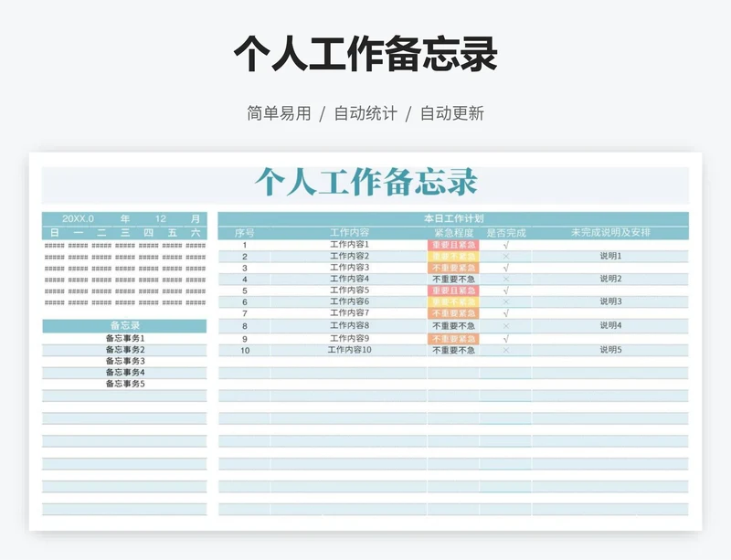
Task: Click 不重要不急 cell in row 8
Action: coord(453,326)
